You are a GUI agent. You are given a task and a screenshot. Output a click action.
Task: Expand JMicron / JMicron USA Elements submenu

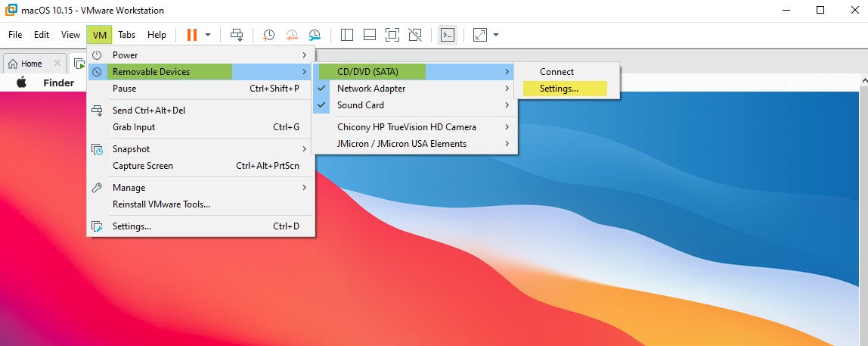414,144
